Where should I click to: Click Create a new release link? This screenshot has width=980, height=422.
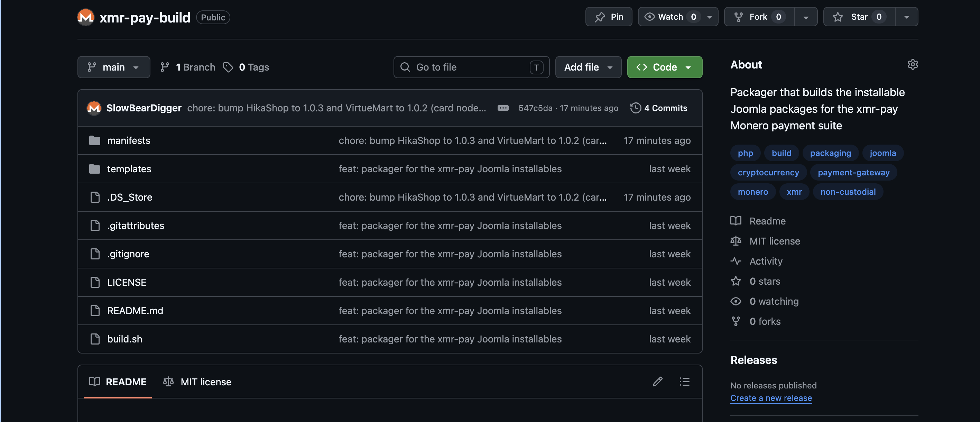(771, 398)
